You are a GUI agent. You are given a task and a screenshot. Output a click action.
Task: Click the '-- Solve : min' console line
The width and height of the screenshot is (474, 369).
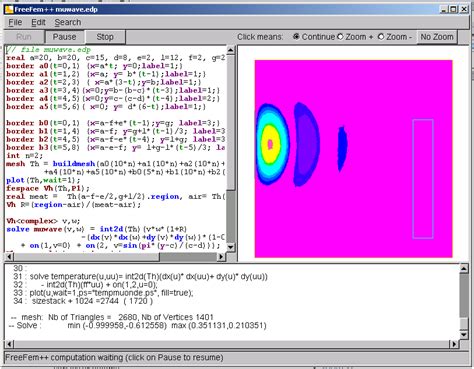(x=138, y=325)
